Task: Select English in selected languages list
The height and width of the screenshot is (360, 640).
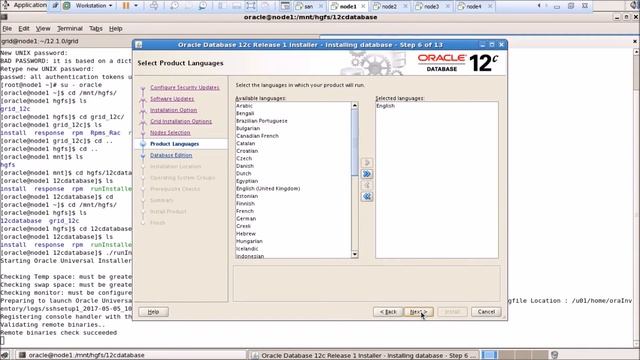Action: coord(437,106)
